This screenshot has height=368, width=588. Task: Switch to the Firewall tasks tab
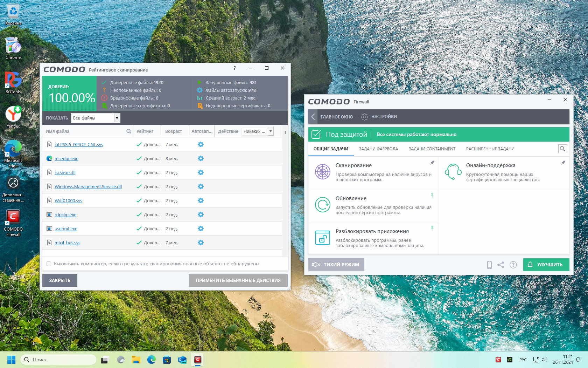(378, 149)
